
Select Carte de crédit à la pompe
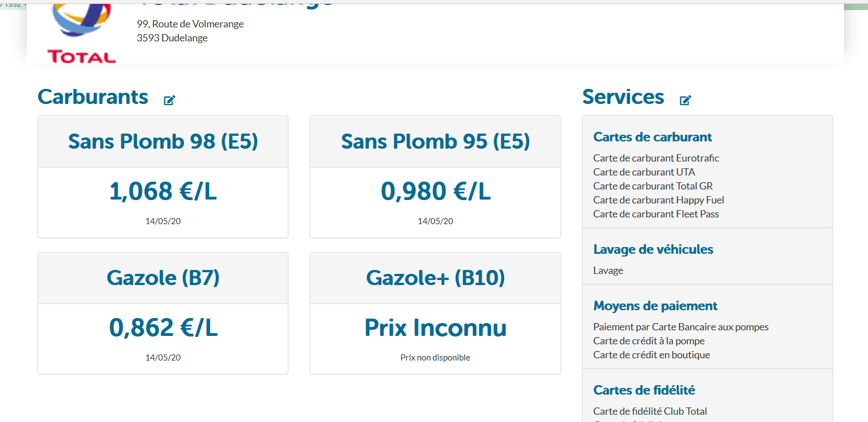click(x=648, y=341)
